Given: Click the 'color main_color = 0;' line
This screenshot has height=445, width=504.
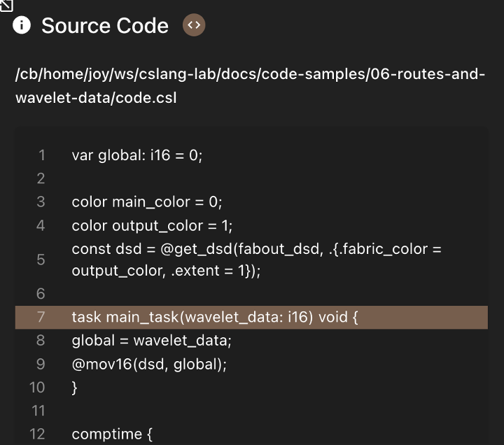Looking at the screenshot, I should (x=147, y=202).
